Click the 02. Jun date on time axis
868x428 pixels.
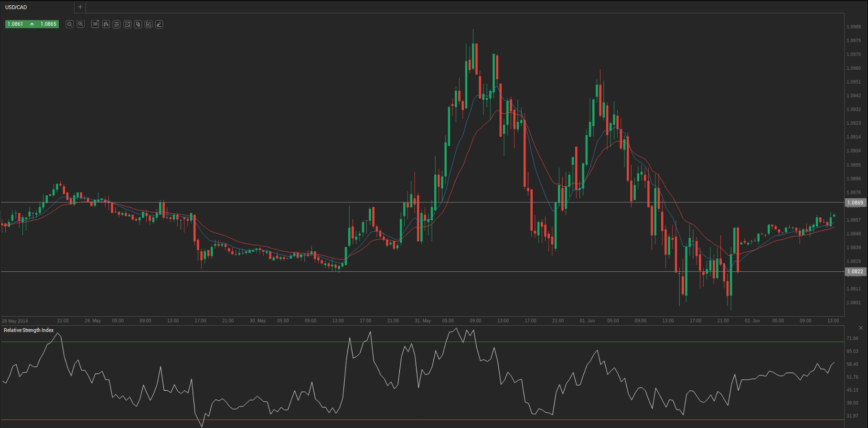coord(752,321)
